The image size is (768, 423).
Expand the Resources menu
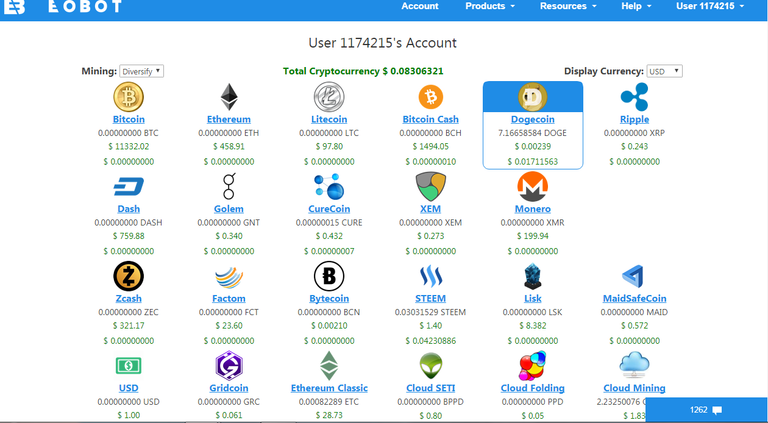[568, 6]
